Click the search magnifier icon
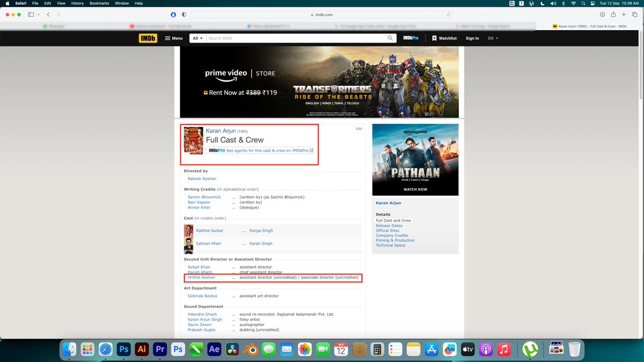Image resolution: width=644 pixels, height=362 pixels. (x=390, y=38)
